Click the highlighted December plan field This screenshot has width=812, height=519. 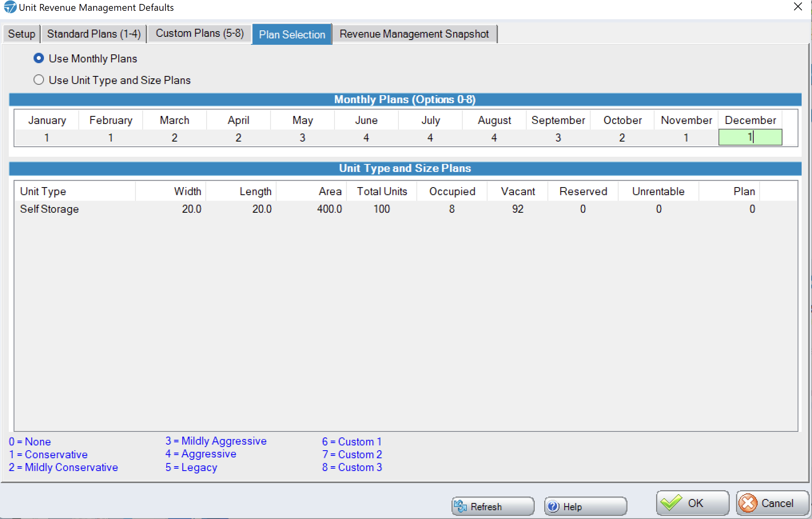(750, 138)
